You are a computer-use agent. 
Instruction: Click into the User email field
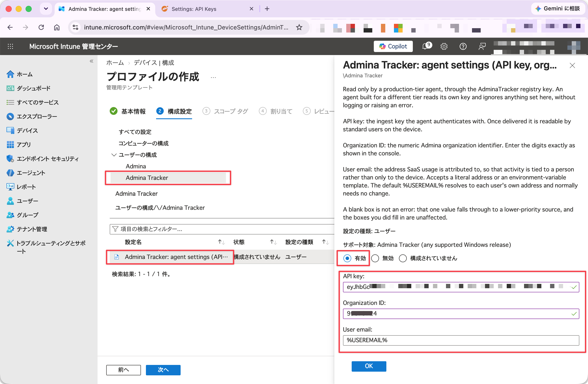click(x=461, y=340)
